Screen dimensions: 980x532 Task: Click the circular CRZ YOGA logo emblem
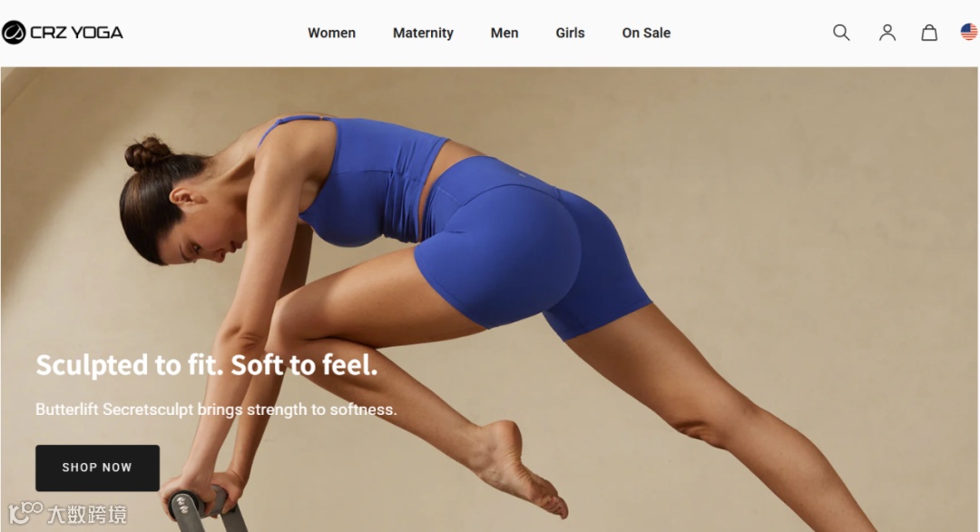(14, 33)
